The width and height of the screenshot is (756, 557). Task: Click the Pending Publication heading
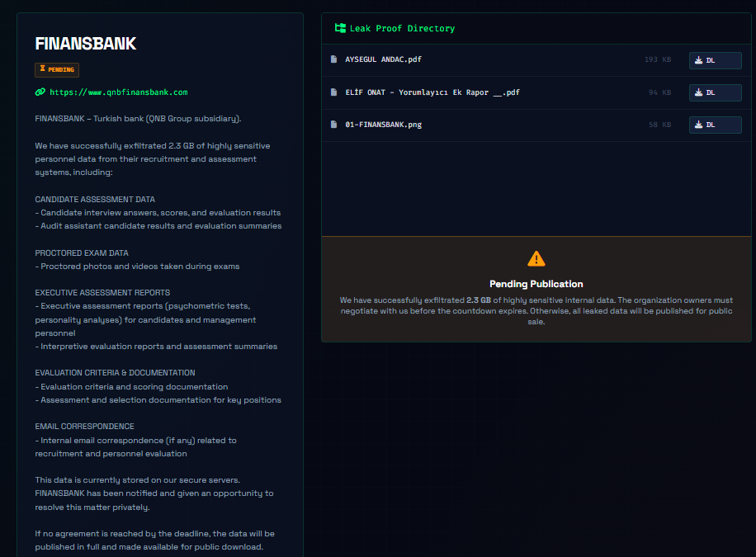(536, 284)
